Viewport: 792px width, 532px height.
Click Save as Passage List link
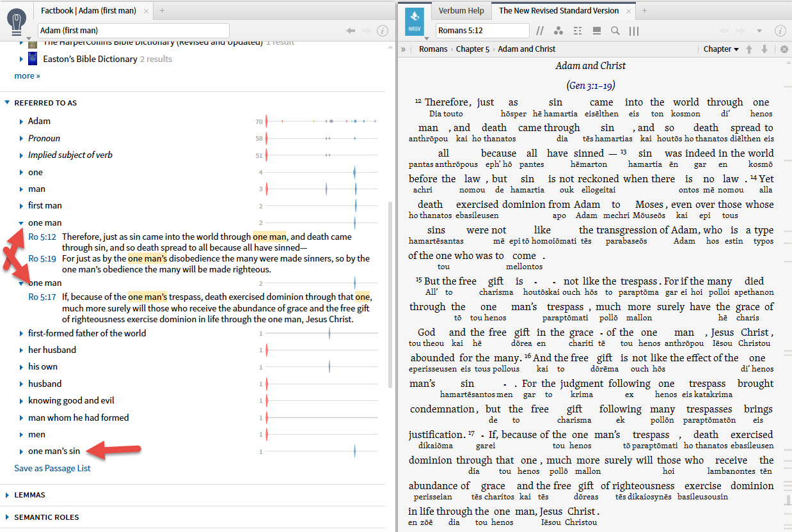tap(52, 468)
